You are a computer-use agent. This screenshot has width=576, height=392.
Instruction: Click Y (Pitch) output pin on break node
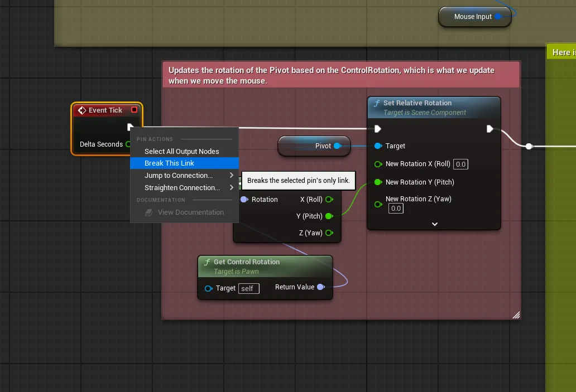tap(329, 216)
